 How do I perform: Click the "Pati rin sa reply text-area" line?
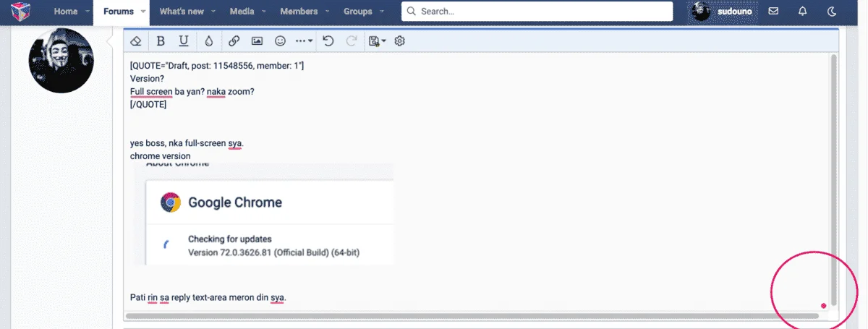[x=208, y=297]
